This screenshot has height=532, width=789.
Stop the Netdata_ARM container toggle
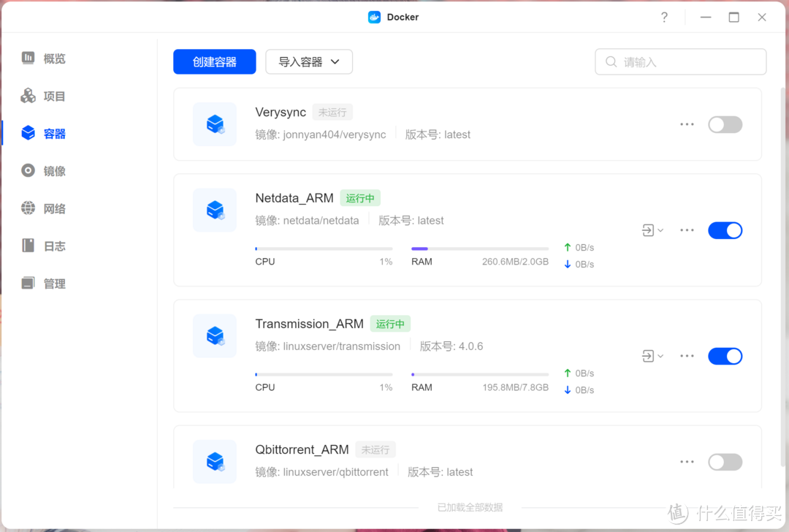pyautogui.click(x=725, y=229)
